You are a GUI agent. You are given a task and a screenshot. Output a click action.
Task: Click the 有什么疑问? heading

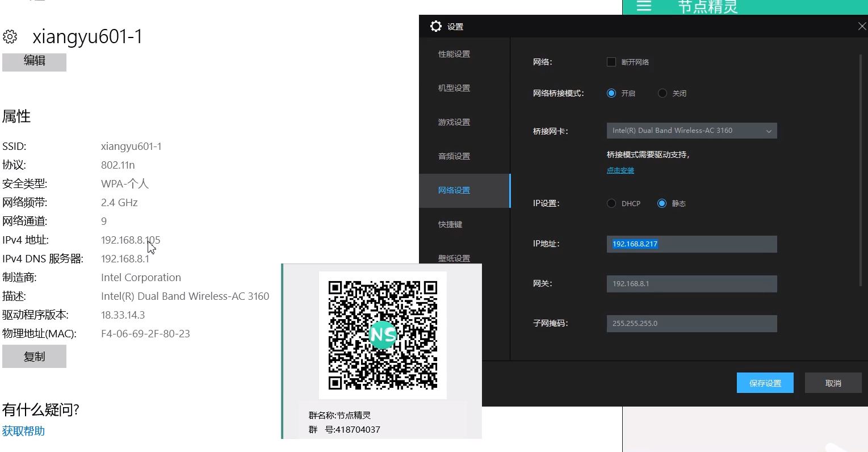pyautogui.click(x=41, y=409)
